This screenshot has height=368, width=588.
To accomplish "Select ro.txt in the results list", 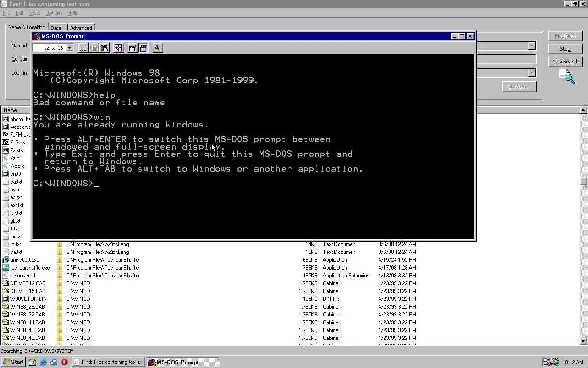I will 12,244.
